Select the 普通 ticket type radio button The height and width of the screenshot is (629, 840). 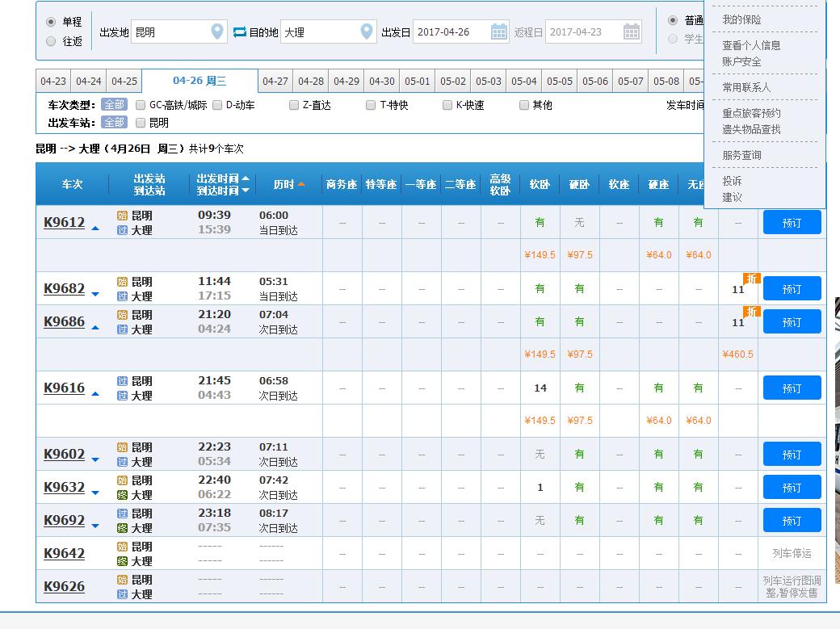point(673,20)
